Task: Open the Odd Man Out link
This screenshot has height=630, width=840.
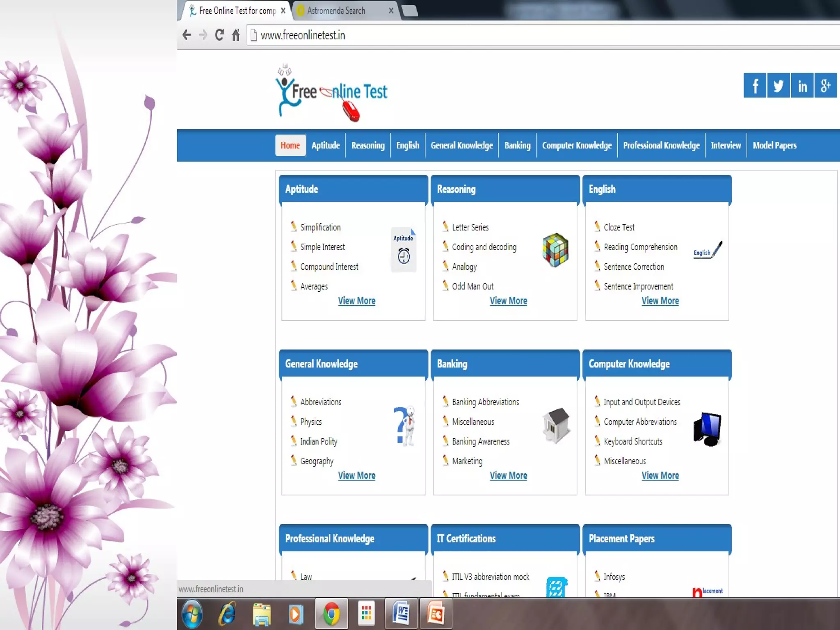Action: 472,286
